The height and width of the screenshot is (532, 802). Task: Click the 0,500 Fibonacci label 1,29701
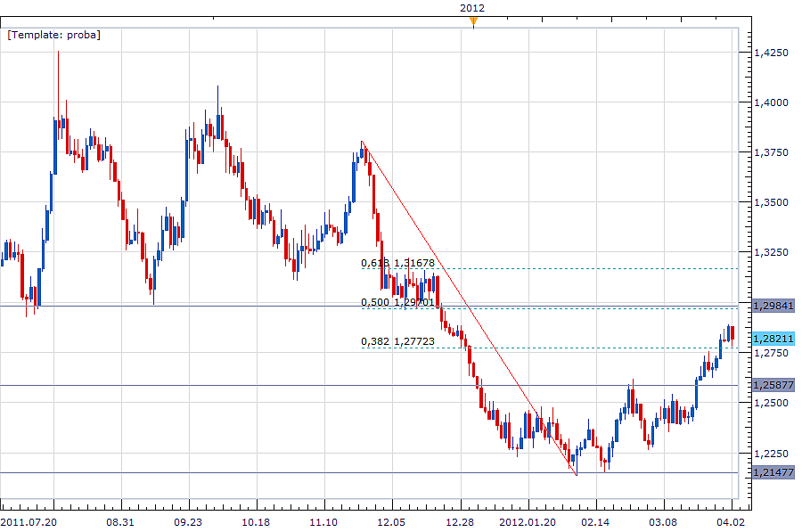[x=397, y=302]
